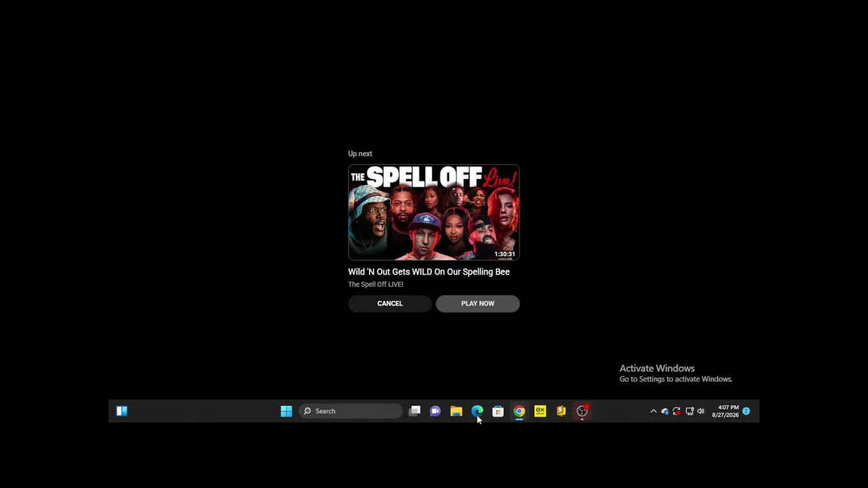
Task: Open the blue notification badge in taskbar
Action: click(746, 411)
